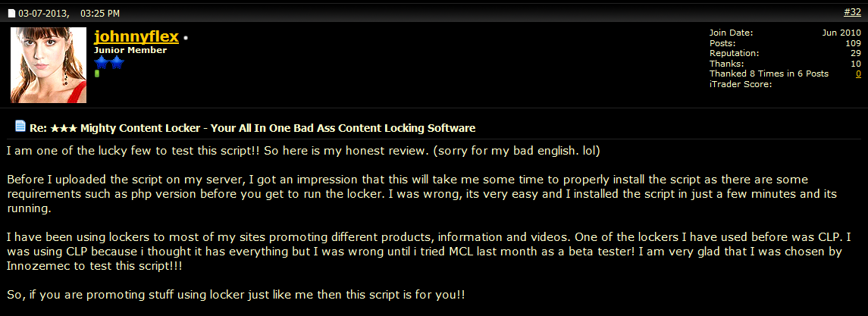Click the Mighty Content Locker post title

[x=252, y=128]
